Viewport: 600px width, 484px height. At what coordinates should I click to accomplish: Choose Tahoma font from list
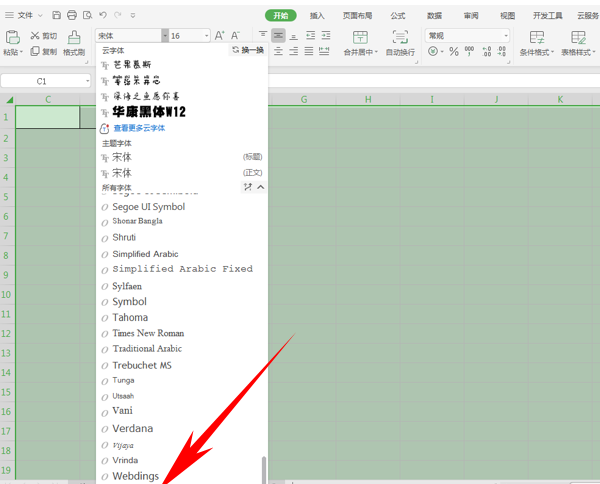coord(130,318)
